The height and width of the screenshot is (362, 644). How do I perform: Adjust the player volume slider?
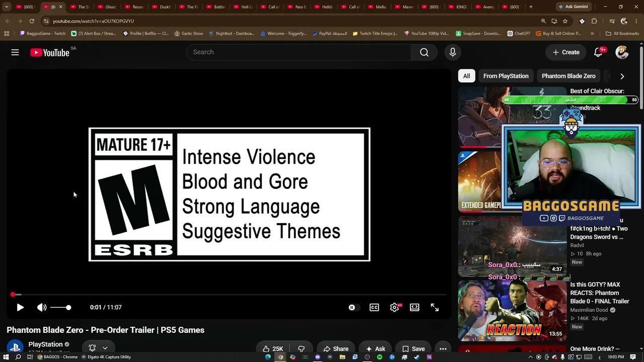pos(60,307)
